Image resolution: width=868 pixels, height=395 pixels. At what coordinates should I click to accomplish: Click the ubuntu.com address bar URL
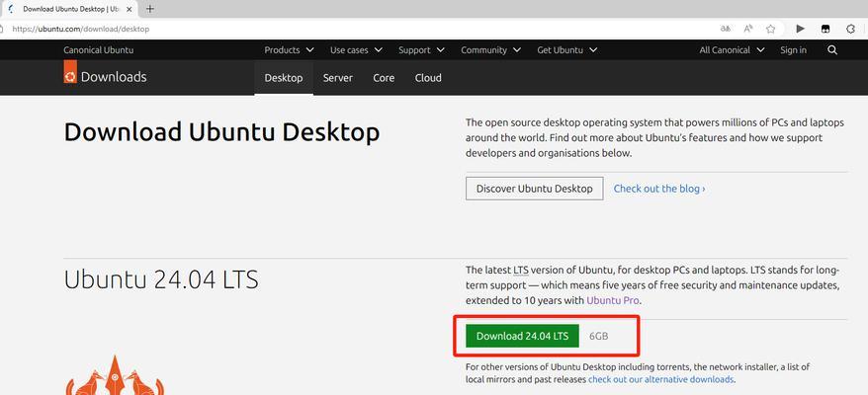click(81, 29)
